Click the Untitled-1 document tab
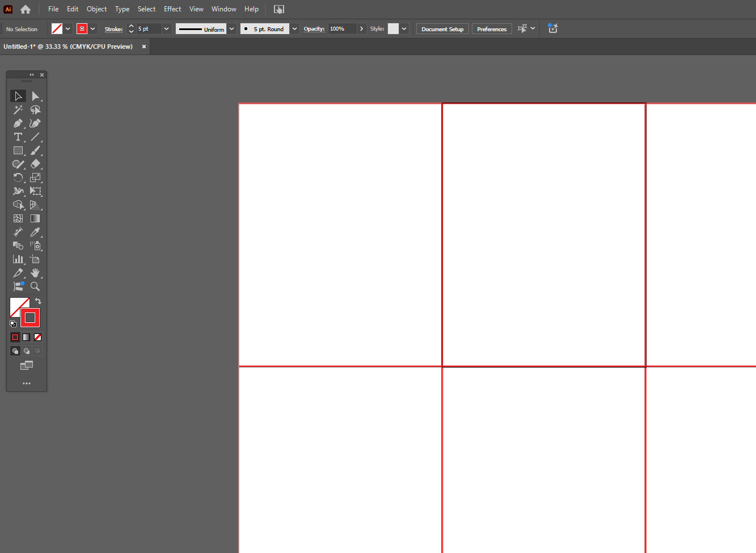The height and width of the screenshot is (553, 756). point(68,47)
